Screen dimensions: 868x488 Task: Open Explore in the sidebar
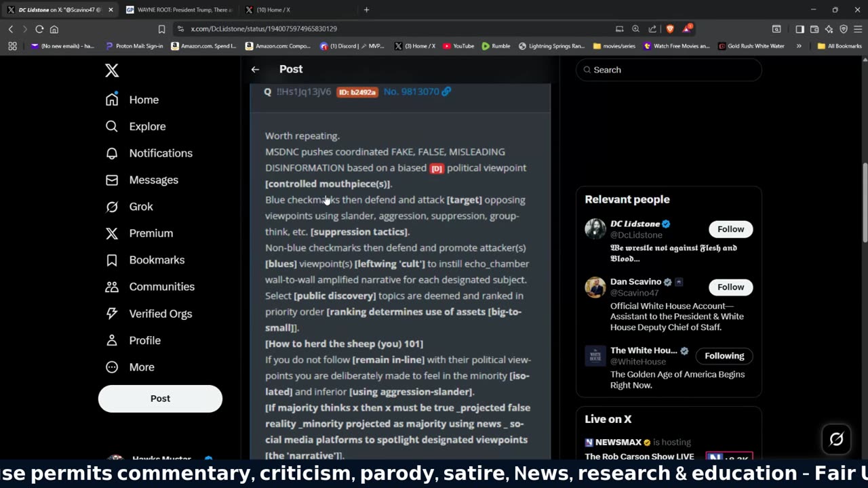pos(136,126)
